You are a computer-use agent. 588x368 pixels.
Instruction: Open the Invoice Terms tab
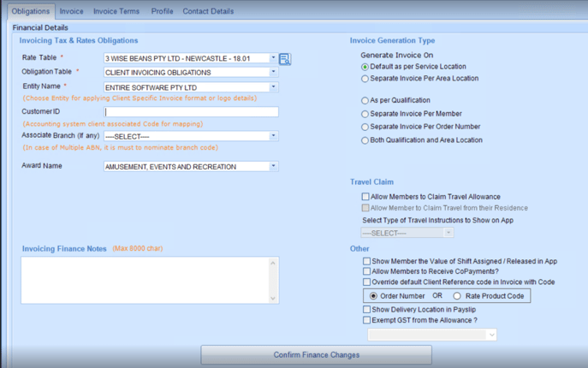point(116,11)
